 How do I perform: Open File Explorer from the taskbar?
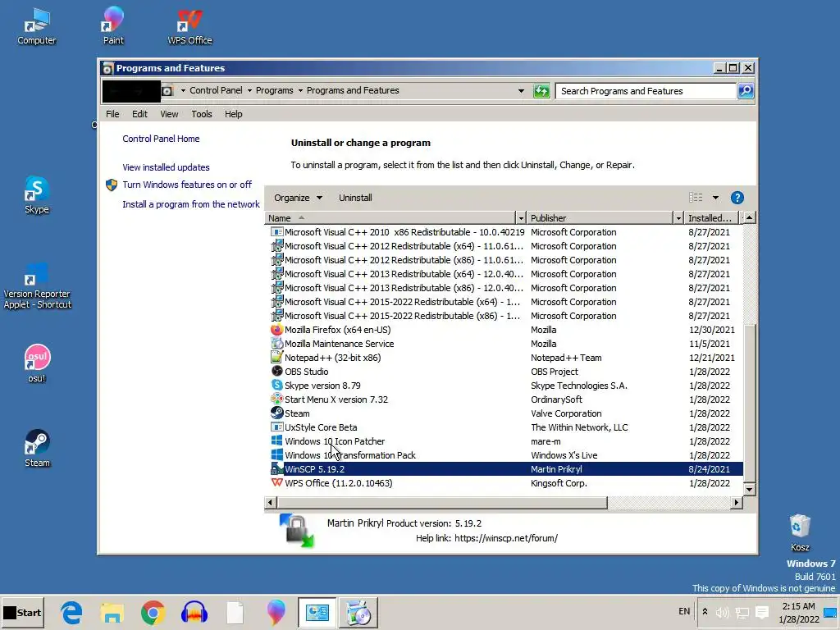(x=112, y=612)
